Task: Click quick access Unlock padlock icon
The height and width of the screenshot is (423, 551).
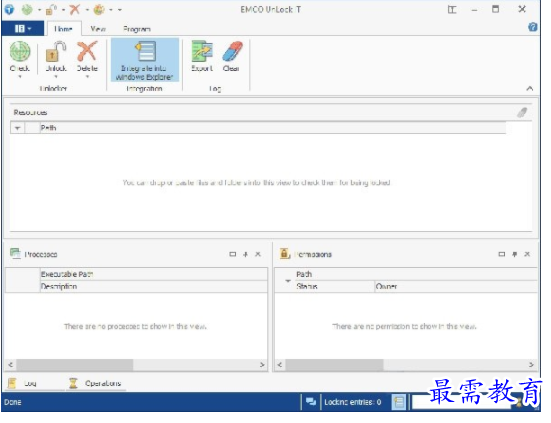Action: point(51,9)
